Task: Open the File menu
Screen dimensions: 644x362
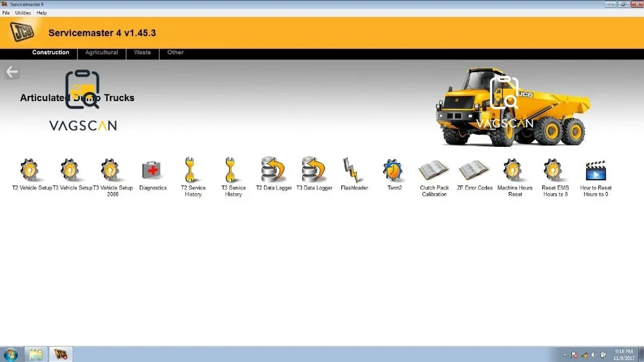Action: pyautogui.click(x=6, y=13)
